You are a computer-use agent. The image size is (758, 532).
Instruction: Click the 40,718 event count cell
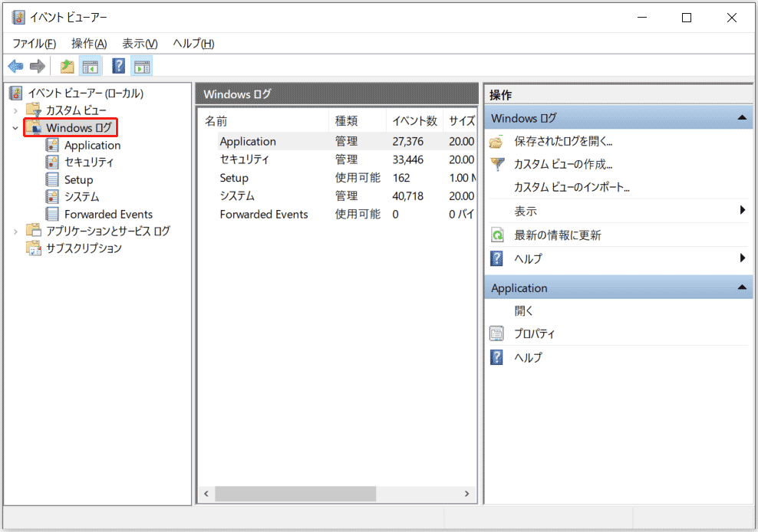(408, 195)
